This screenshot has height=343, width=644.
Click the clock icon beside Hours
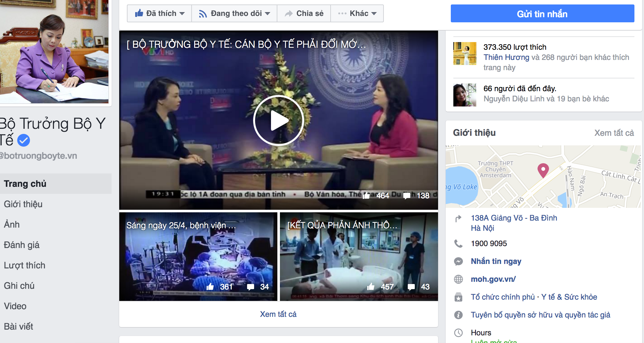coord(458,333)
